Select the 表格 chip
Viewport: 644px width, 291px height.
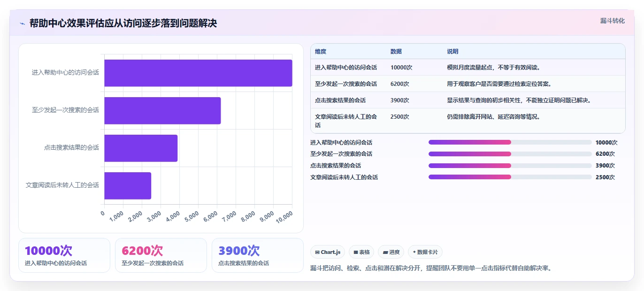pyautogui.click(x=361, y=252)
